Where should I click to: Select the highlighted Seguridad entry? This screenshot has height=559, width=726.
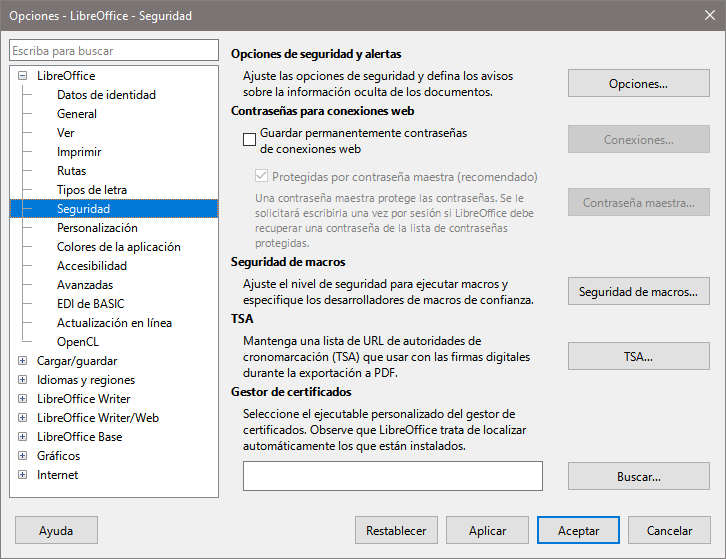point(114,209)
